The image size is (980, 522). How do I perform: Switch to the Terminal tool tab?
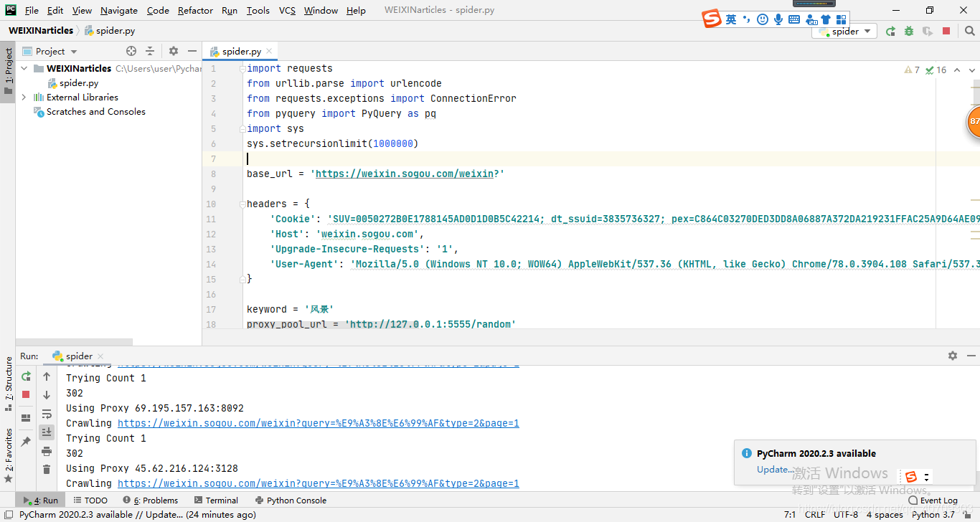coord(216,500)
